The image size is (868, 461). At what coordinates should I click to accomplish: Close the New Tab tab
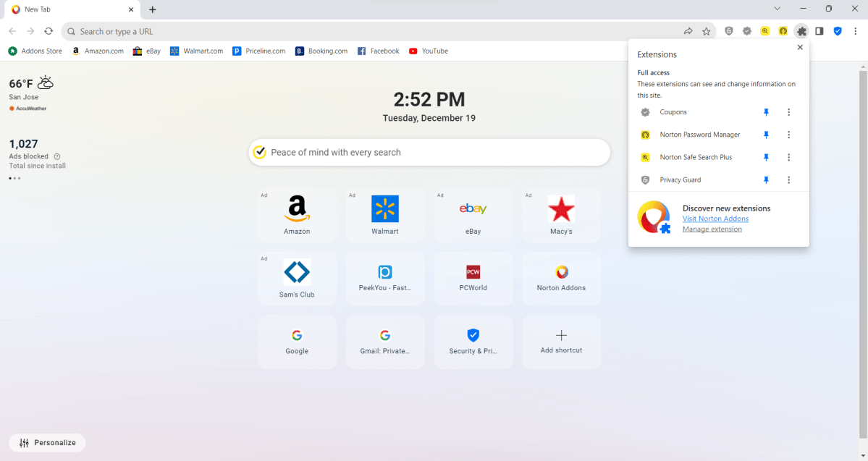click(x=131, y=9)
